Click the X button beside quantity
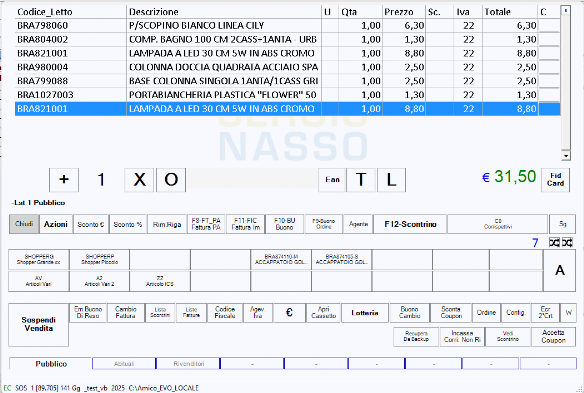This screenshot has height=393, width=584. (139, 180)
